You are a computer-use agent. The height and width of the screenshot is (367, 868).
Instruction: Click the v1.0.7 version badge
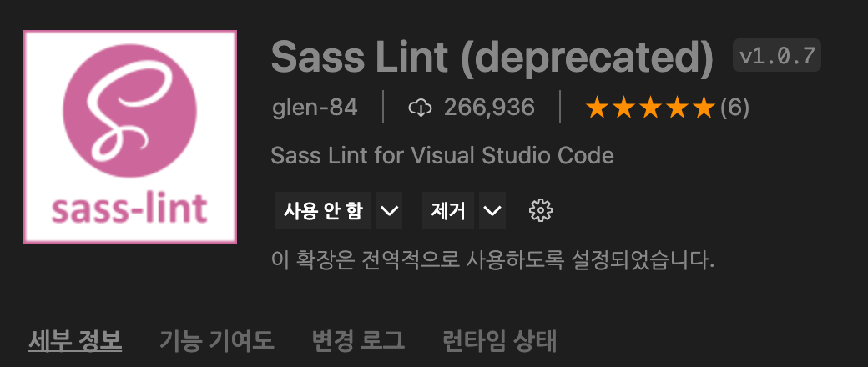(x=777, y=55)
